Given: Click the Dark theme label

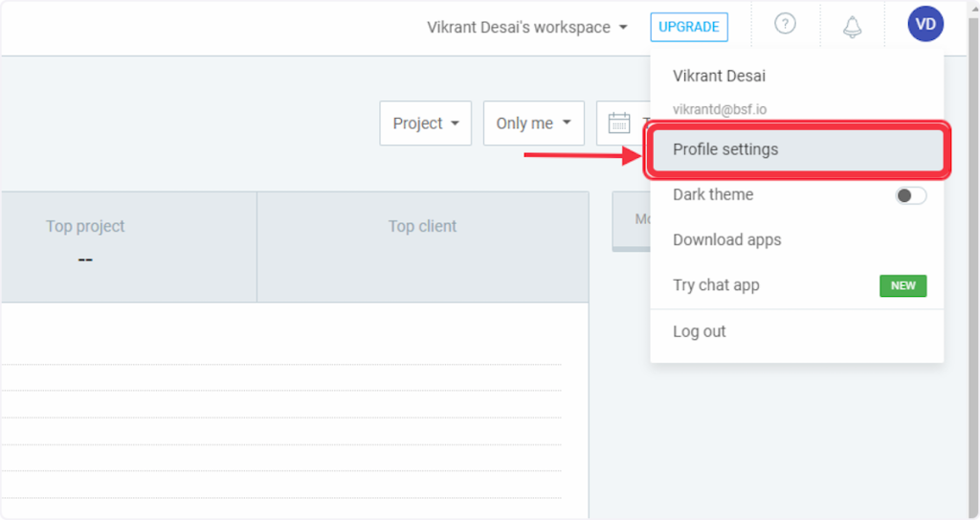Looking at the screenshot, I should tap(713, 194).
